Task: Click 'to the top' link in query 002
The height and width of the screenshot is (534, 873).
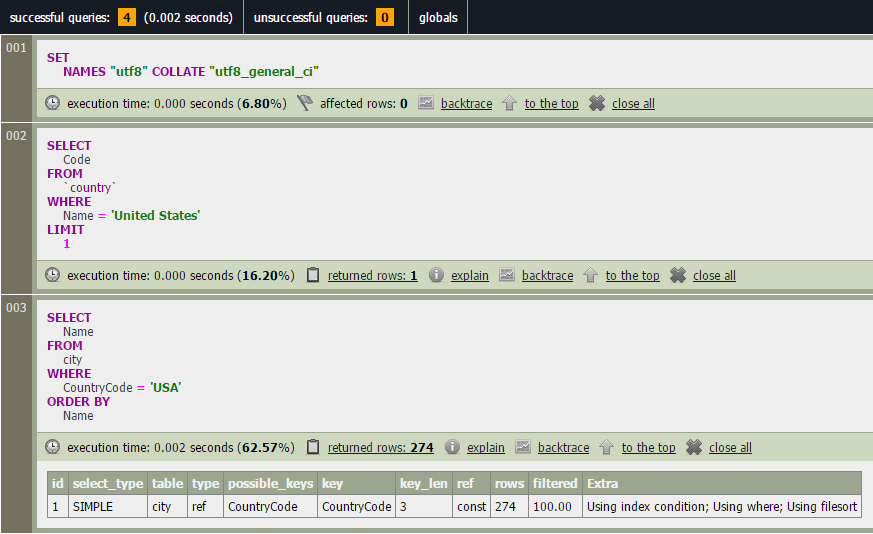Action: click(x=632, y=276)
